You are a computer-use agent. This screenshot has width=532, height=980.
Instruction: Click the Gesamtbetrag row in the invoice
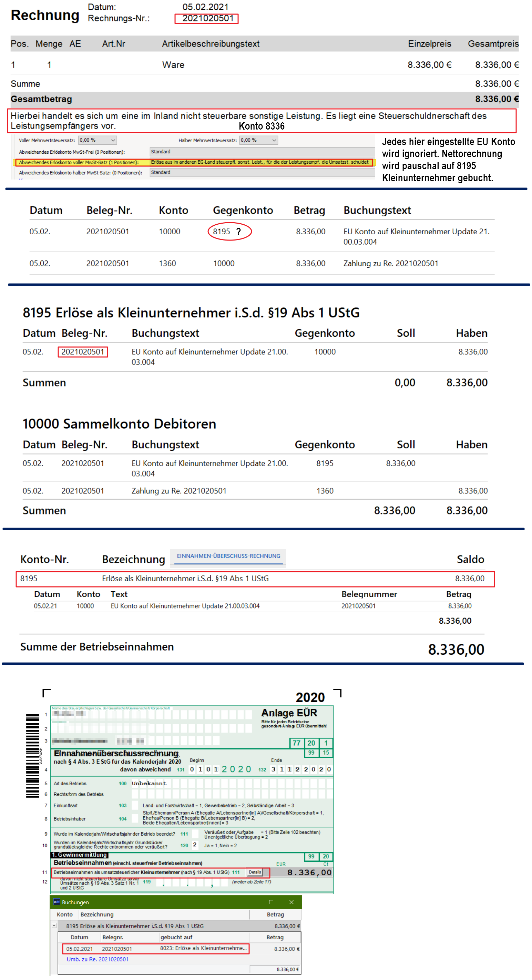pos(265,99)
